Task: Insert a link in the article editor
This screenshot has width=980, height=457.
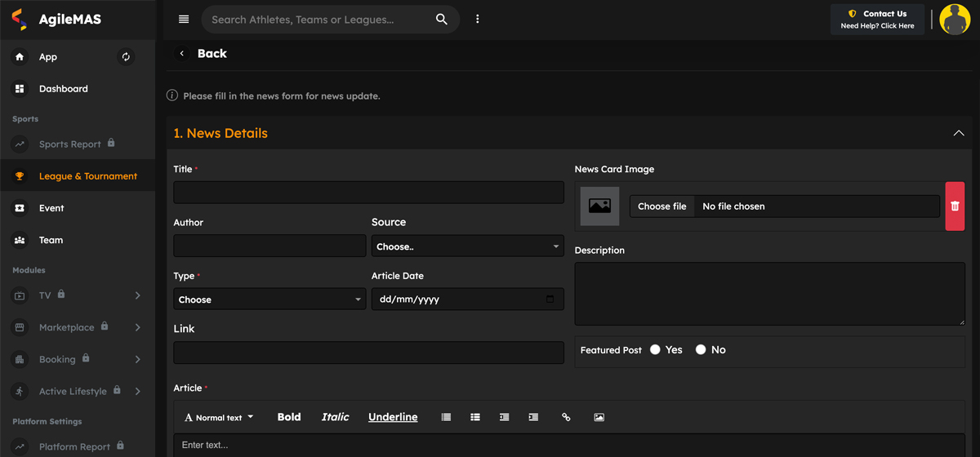Action: (x=566, y=417)
